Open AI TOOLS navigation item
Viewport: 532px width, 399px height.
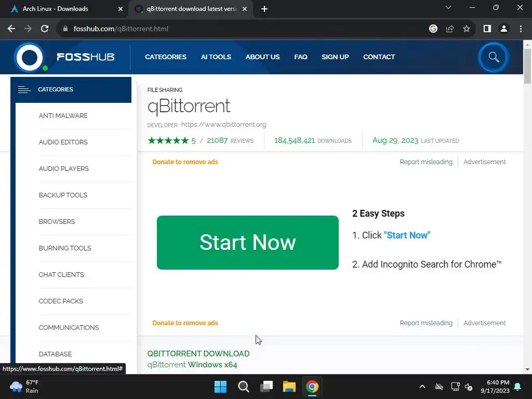[216, 57]
